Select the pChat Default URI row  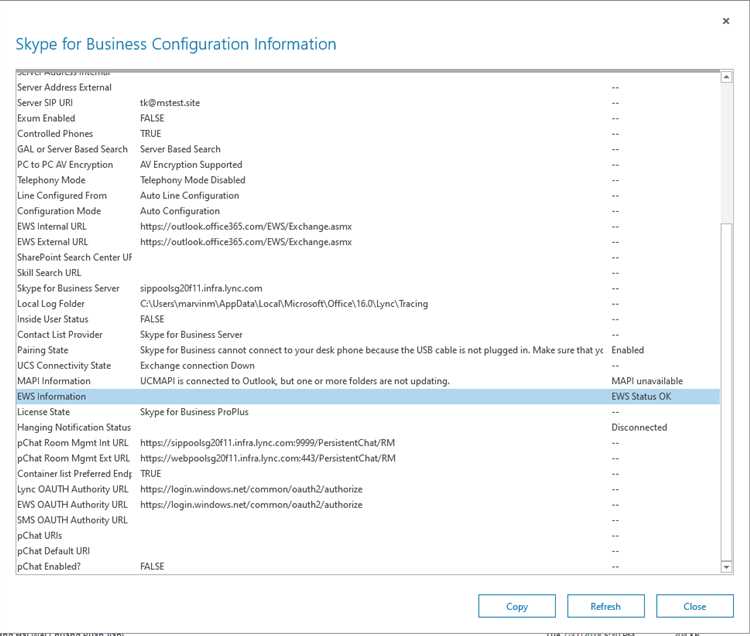pos(368,551)
